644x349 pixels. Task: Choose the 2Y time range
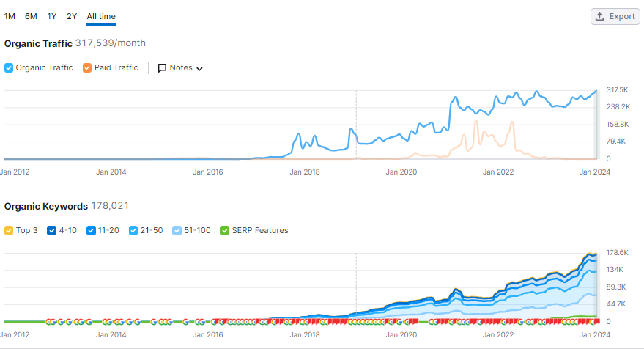point(72,16)
